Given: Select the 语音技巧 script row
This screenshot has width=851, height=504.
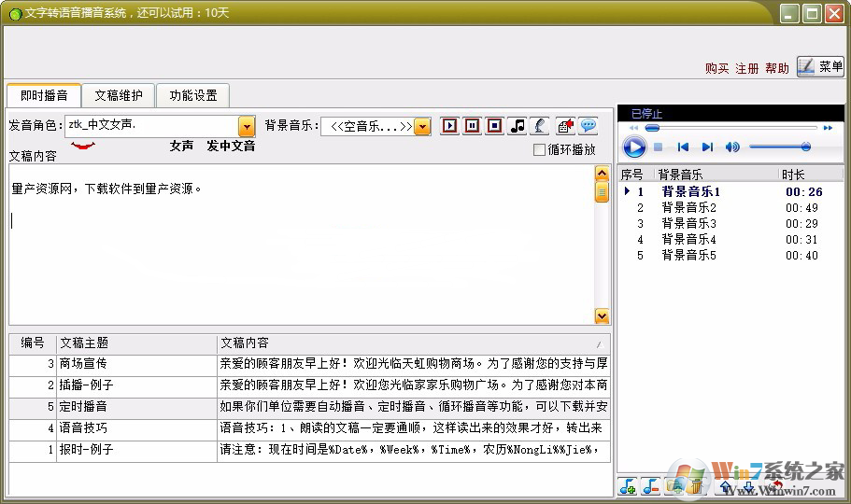Looking at the screenshot, I should pyautogui.click(x=309, y=428).
